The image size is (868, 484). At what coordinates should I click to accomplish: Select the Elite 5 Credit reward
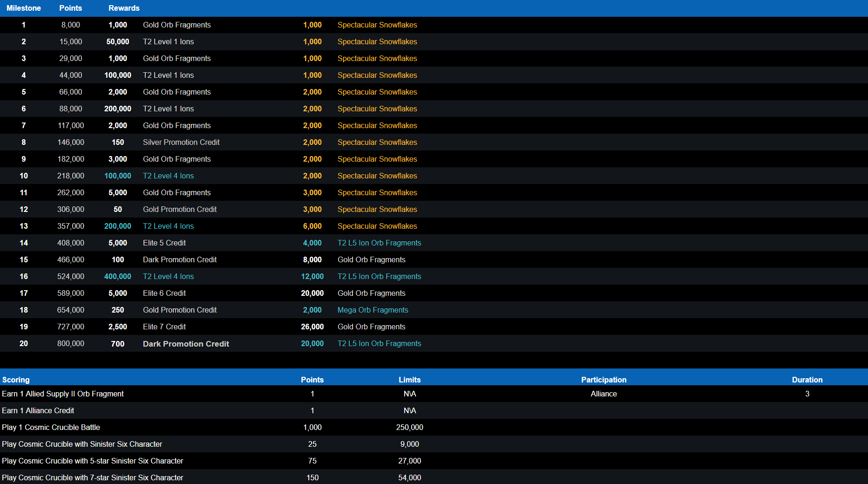164,243
